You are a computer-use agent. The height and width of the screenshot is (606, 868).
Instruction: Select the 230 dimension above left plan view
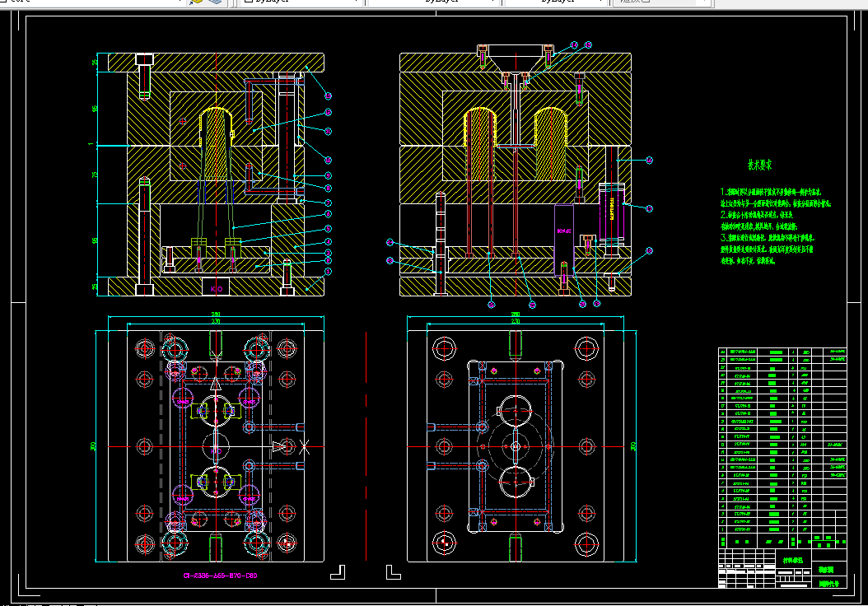pos(216,321)
